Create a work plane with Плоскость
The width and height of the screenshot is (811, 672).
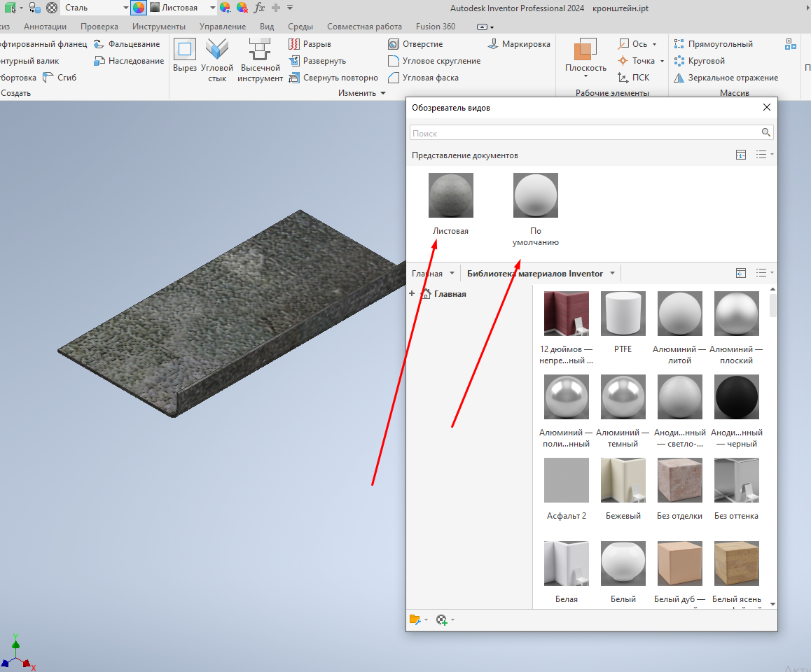tap(585, 56)
